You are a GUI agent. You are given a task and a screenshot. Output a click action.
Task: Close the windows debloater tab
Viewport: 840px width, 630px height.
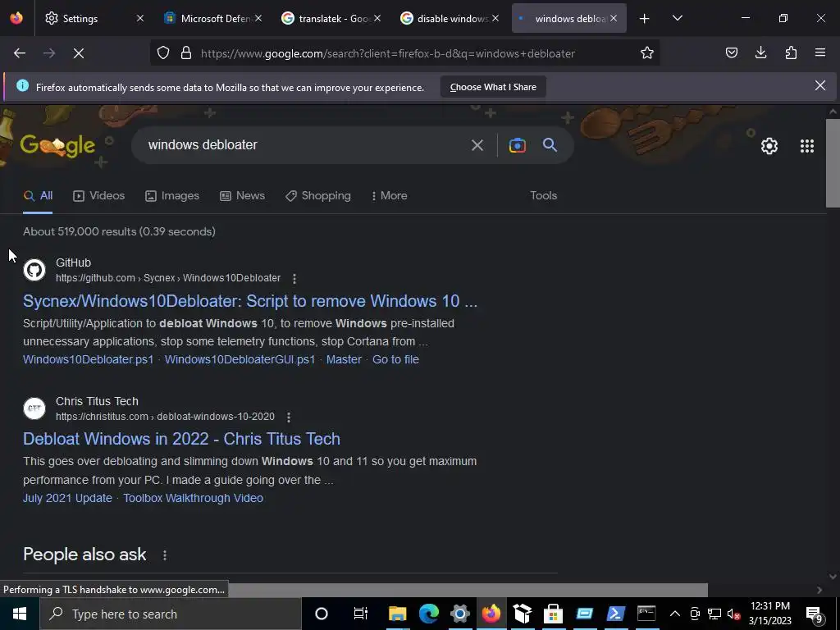pos(614,18)
